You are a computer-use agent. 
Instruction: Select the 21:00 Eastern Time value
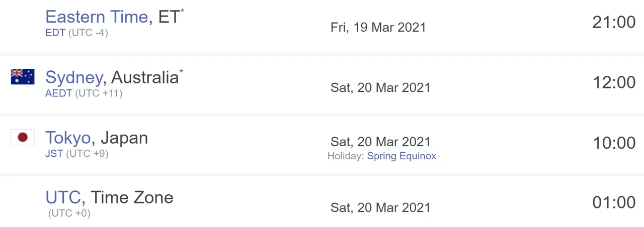pos(614,22)
